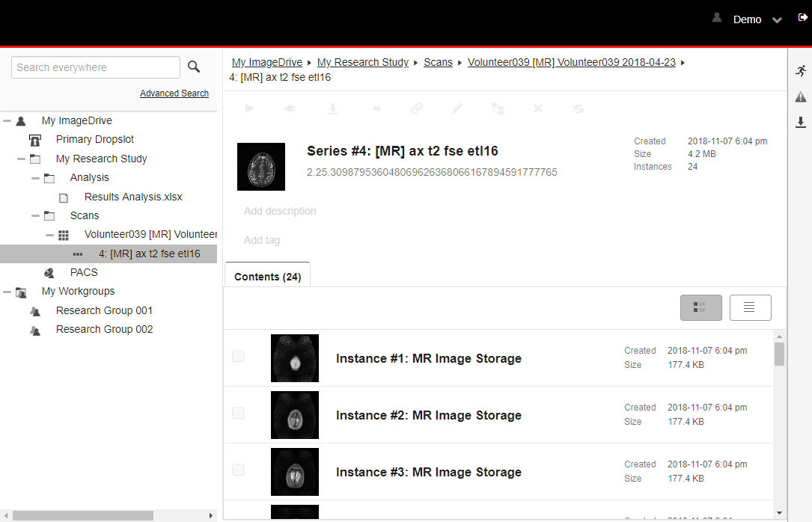Select the Instance #3 checkbox

[238, 470]
